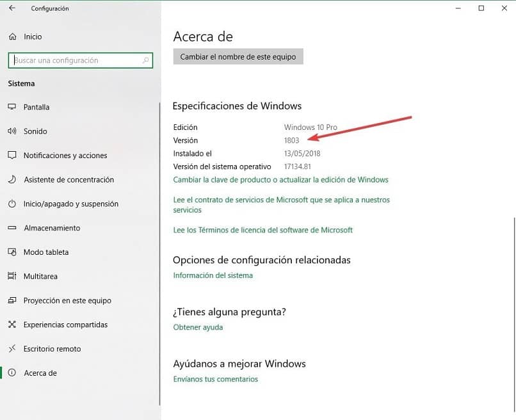
Task: Select the install date 13/05/2018
Action: 302,154
